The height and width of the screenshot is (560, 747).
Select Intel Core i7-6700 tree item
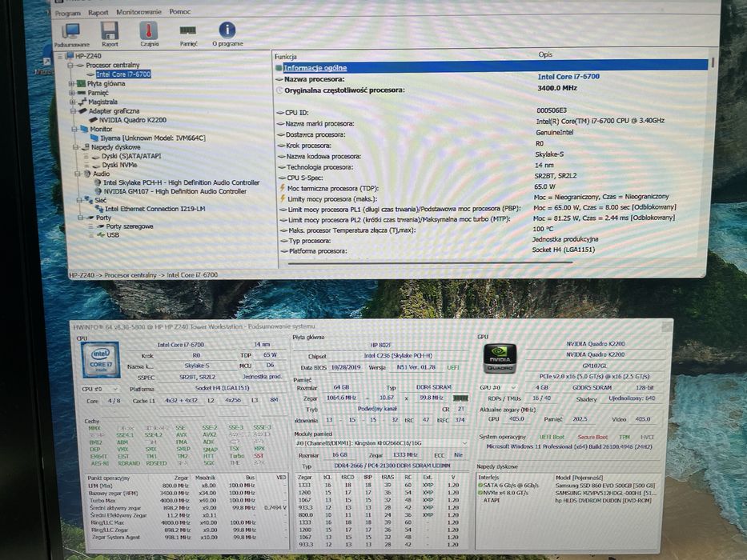pos(123,74)
